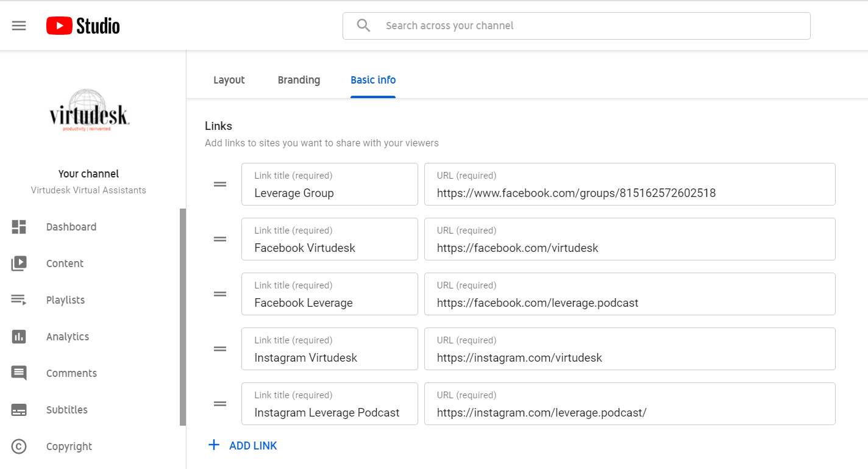This screenshot has width=868, height=469.
Task: Click the Analytics icon in sidebar
Action: (19, 337)
